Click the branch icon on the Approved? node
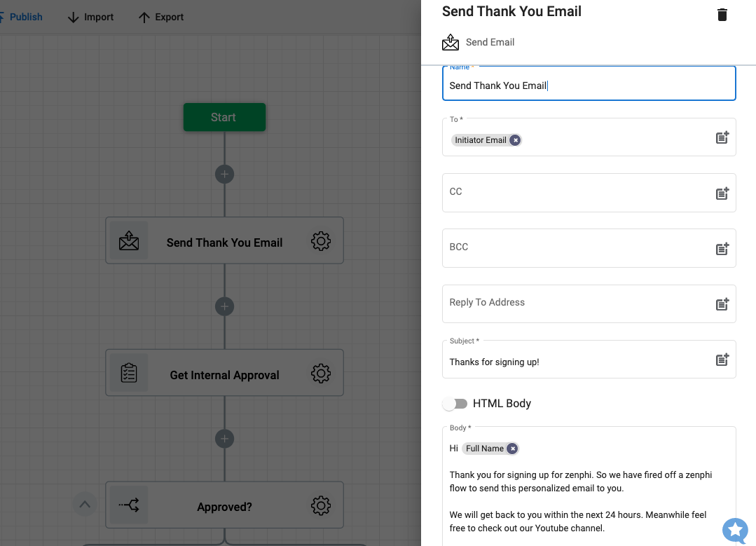This screenshot has height=546, width=756. coord(129,505)
